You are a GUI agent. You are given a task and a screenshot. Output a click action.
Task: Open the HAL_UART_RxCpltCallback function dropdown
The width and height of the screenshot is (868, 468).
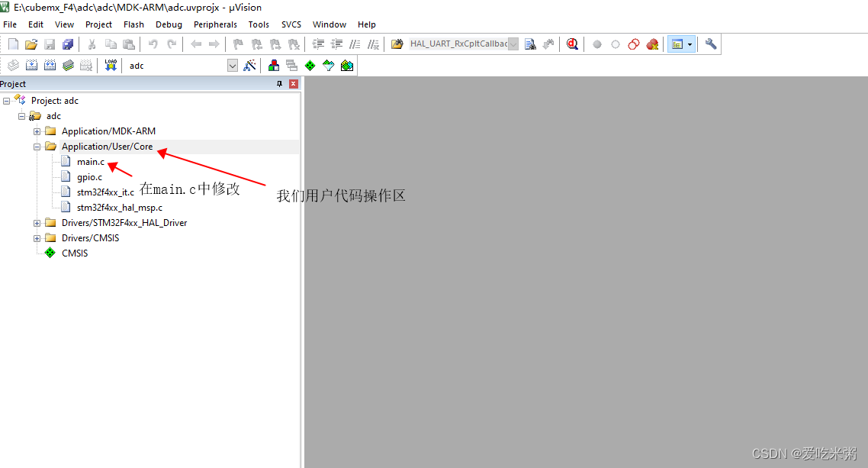[512, 44]
